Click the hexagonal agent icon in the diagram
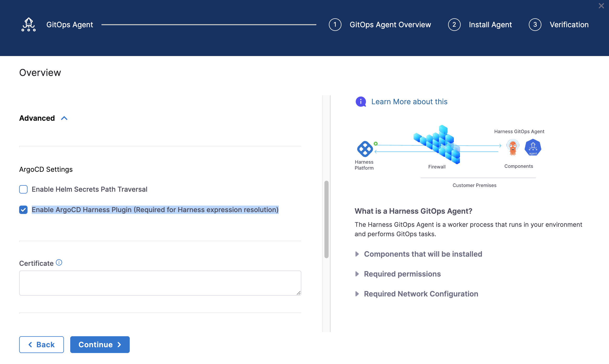The width and height of the screenshot is (609, 364). 533,147
